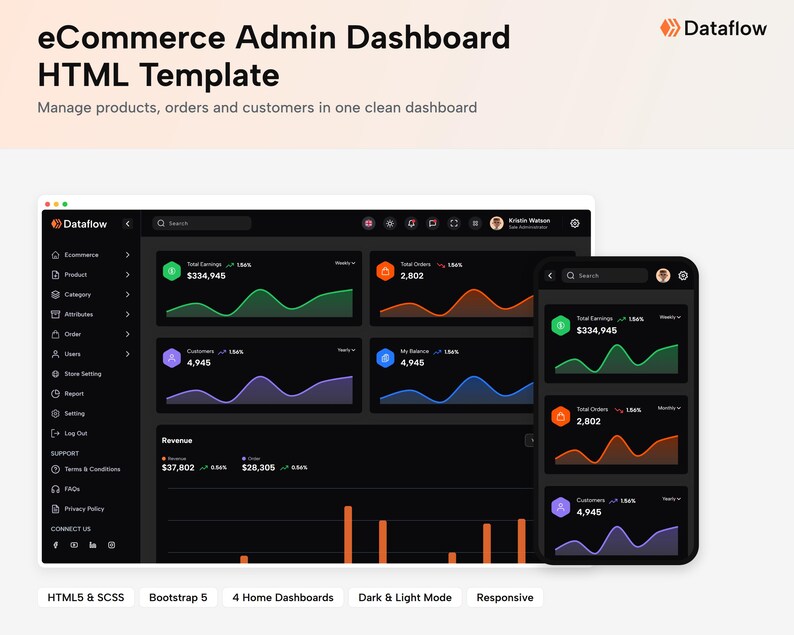Open Report in the sidebar
794x635 pixels.
coord(68,393)
